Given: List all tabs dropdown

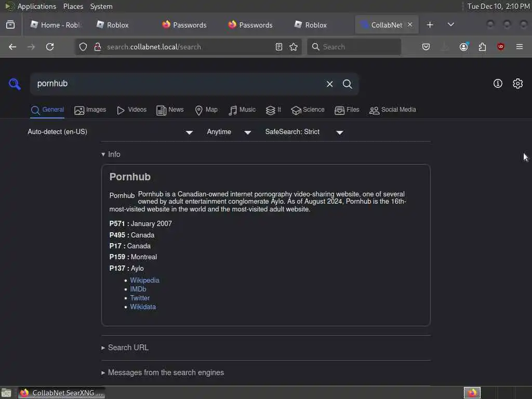Looking at the screenshot, I should (451, 25).
